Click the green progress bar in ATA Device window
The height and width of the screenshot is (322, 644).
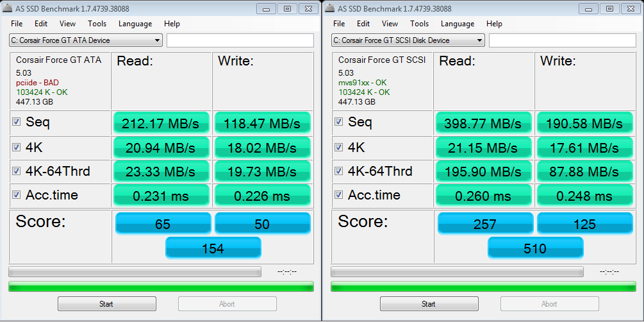point(161,287)
